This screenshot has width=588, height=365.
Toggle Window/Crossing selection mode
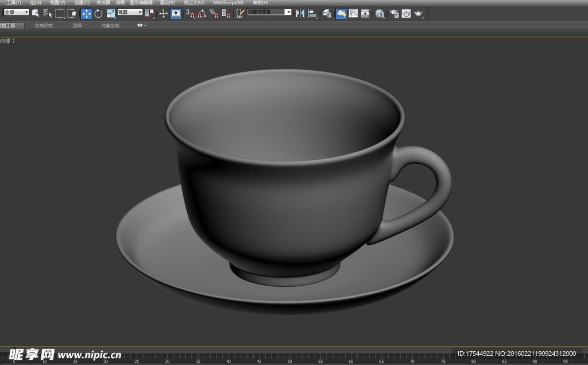pyautogui.click(x=72, y=13)
